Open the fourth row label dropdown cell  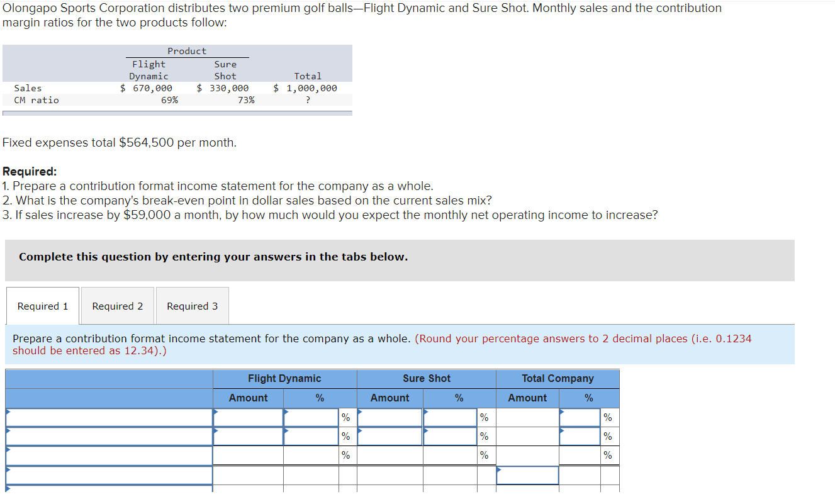coord(109,475)
